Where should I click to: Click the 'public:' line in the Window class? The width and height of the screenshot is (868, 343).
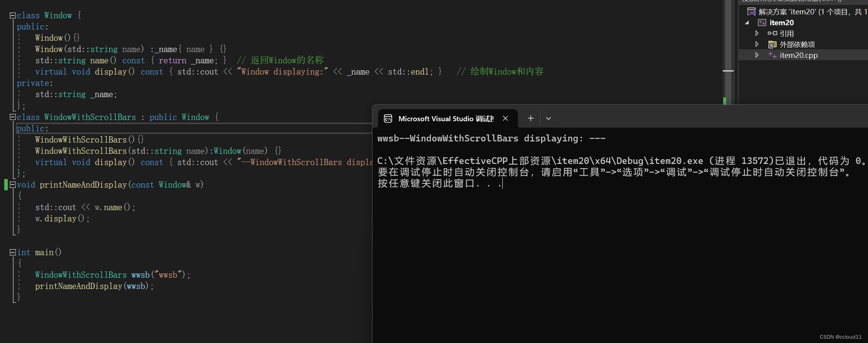click(33, 27)
